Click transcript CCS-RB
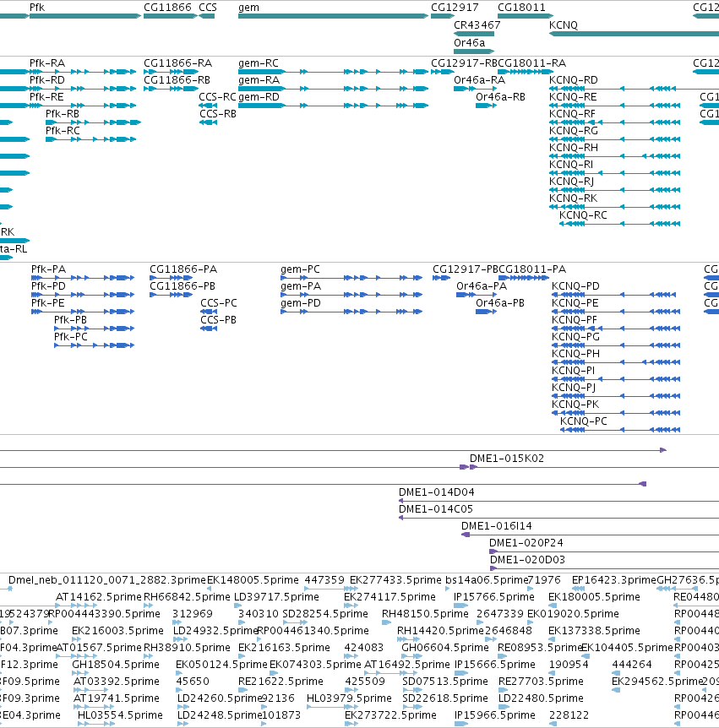The image size is (719, 728). coord(208,122)
